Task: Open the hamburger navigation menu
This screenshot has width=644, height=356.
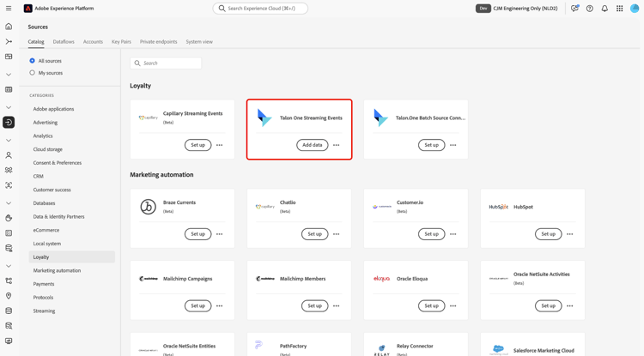Action: pos(9,9)
